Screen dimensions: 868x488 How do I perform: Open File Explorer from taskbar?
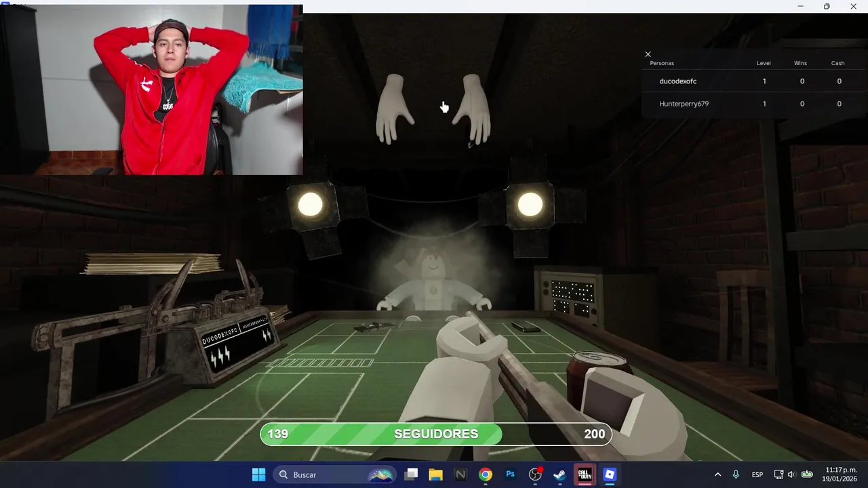click(x=435, y=474)
